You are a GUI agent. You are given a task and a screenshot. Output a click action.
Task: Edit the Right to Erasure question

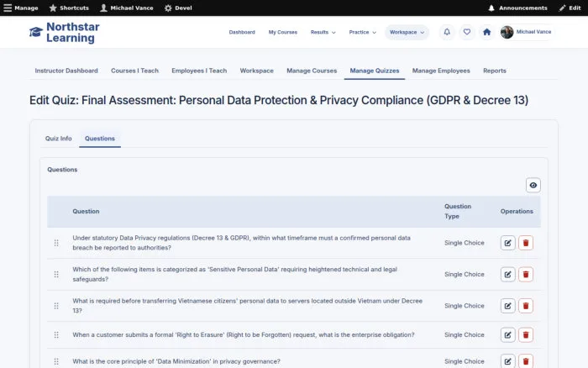[x=507, y=334]
